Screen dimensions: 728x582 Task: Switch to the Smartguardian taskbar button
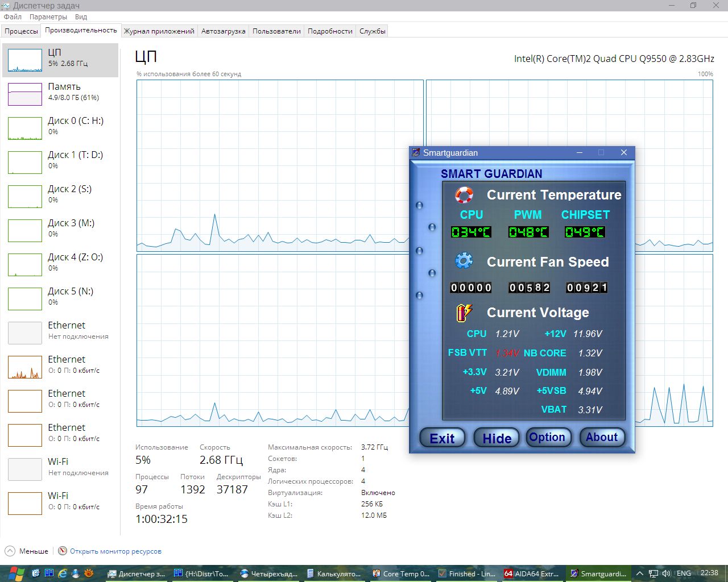pyautogui.click(x=599, y=573)
